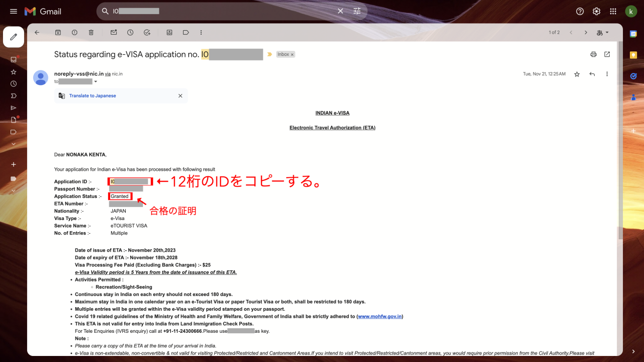The height and width of the screenshot is (362, 644).
Task: Click the Compose pencil button
Action: (14, 37)
